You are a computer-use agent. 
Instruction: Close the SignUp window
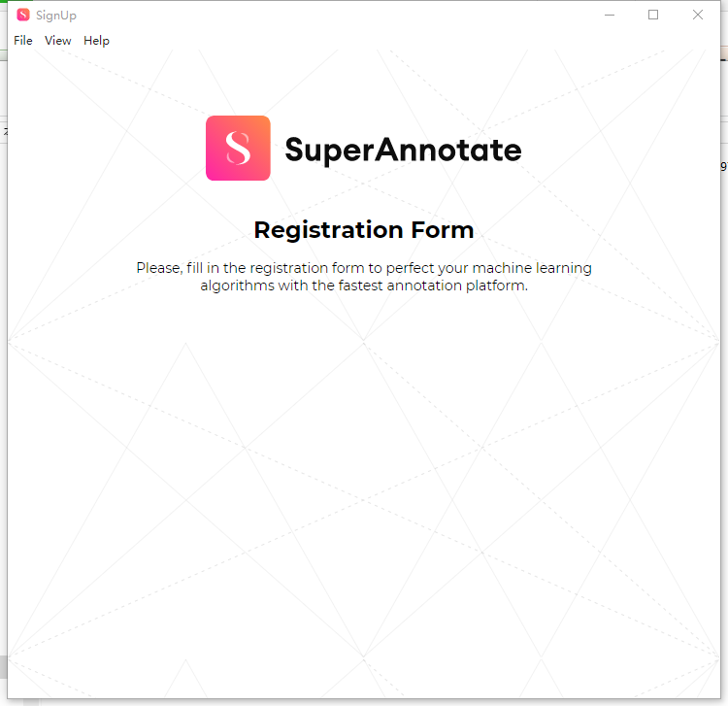(697, 15)
